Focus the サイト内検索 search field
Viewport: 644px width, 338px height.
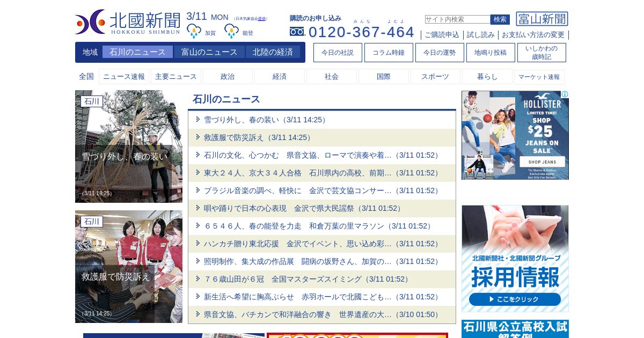pos(457,19)
